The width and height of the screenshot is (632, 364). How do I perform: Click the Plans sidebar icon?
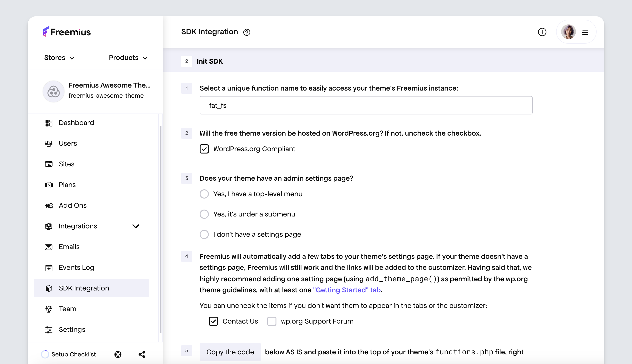[49, 185]
